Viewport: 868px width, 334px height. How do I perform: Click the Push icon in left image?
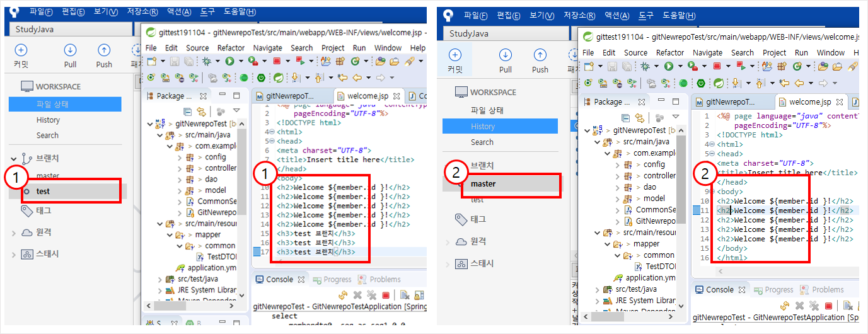pyautogui.click(x=104, y=50)
